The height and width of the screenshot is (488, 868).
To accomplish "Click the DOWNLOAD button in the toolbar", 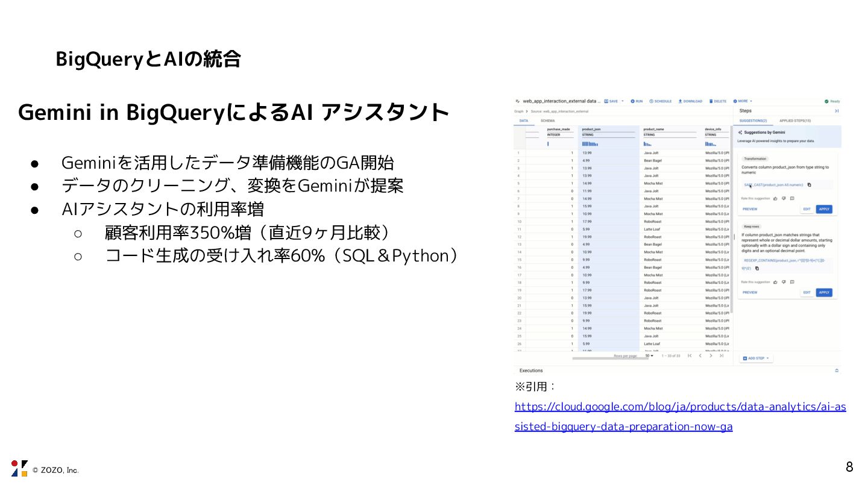I will pyautogui.click(x=690, y=101).
